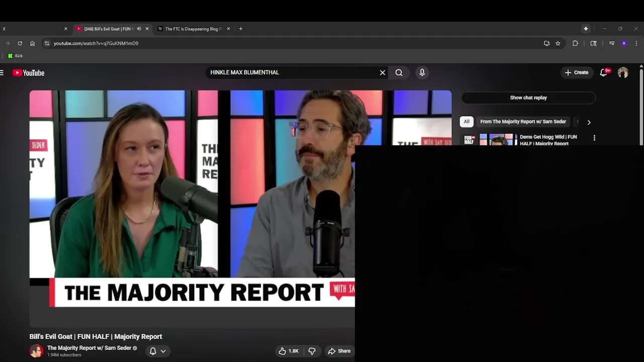Mute the tab using the speaker icon
This screenshot has height=362, width=644.
(x=139, y=29)
